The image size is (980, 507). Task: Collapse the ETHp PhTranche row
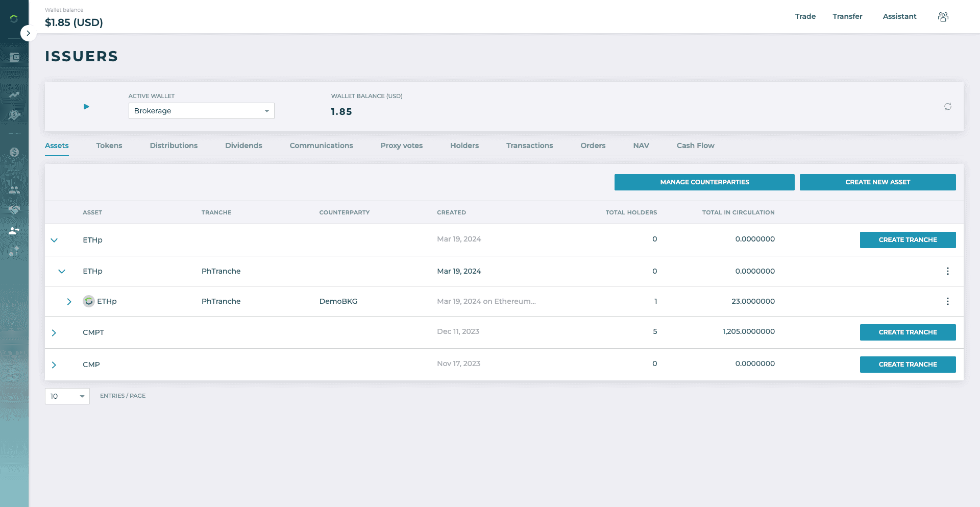click(62, 271)
